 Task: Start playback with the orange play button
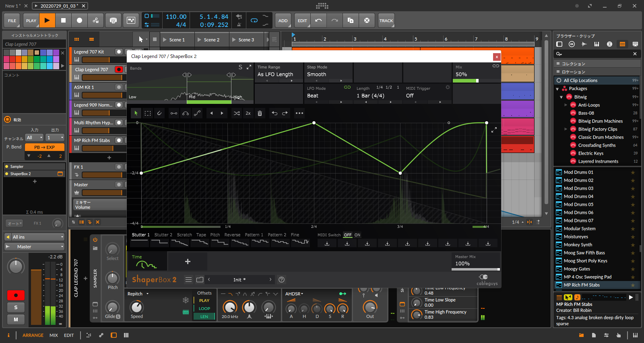(47, 21)
